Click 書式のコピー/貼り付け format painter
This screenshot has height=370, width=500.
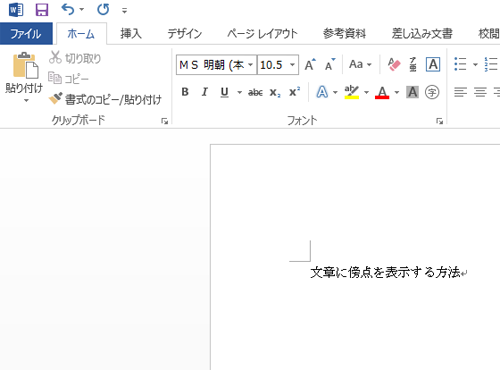[x=105, y=99]
